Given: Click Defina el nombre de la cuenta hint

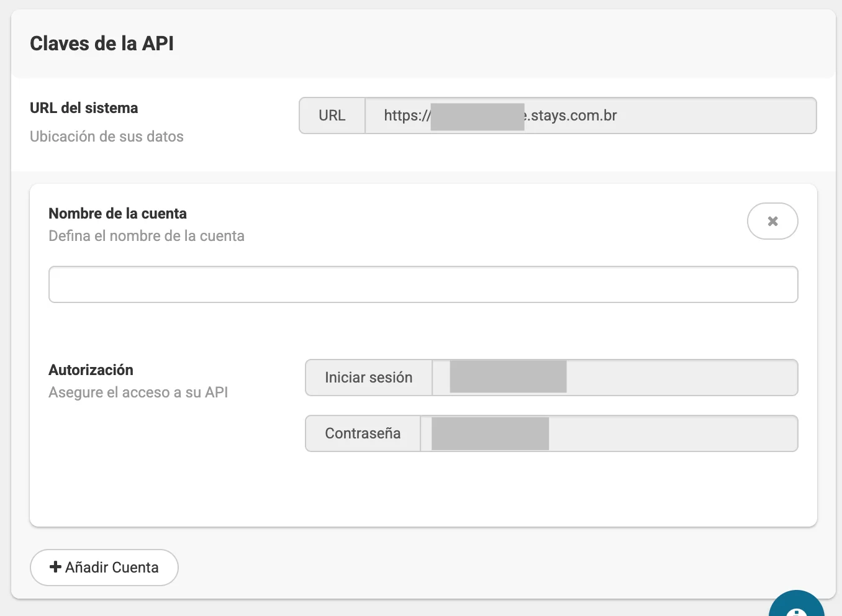Looking at the screenshot, I should tap(147, 236).
